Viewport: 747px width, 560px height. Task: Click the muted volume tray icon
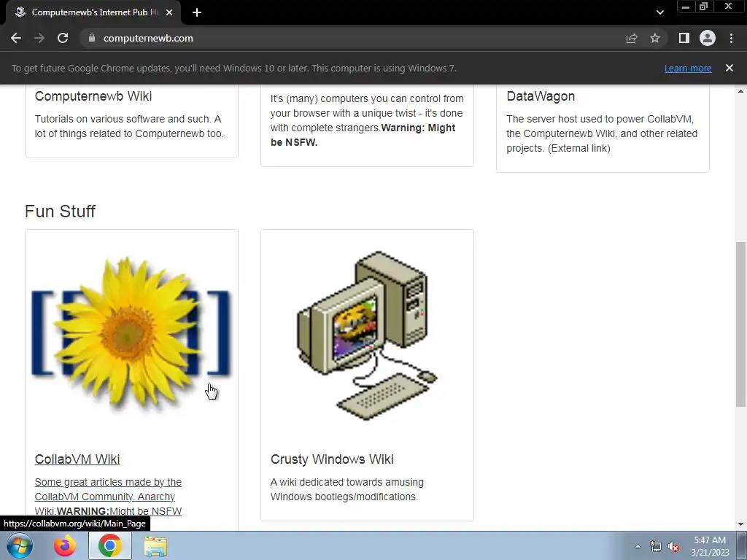click(x=673, y=546)
